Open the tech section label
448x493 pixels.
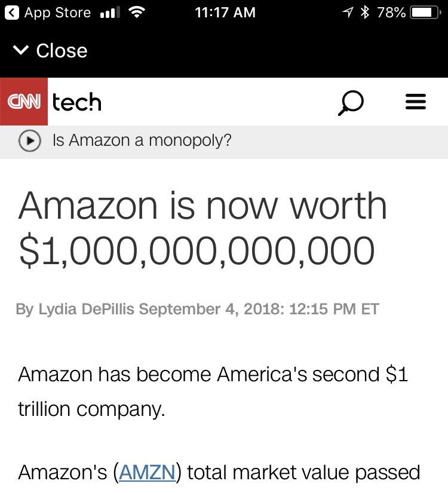coord(77,102)
